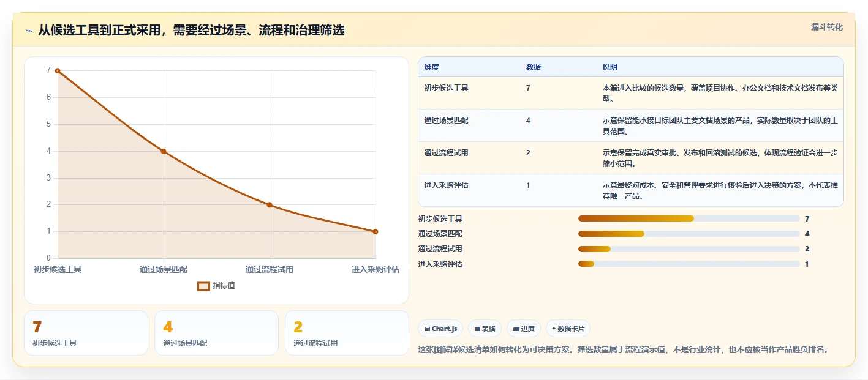The height and width of the screenshot is (380, 868).
Task: Click the chart point at 初步候选工具 value 7
Action: pos(58,71)
